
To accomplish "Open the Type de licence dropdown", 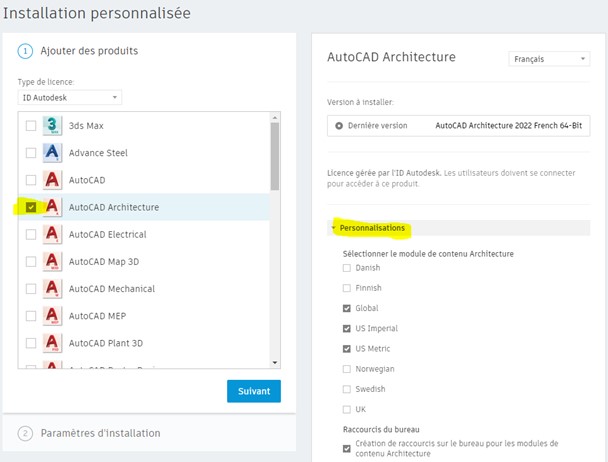I will [70, 97].
